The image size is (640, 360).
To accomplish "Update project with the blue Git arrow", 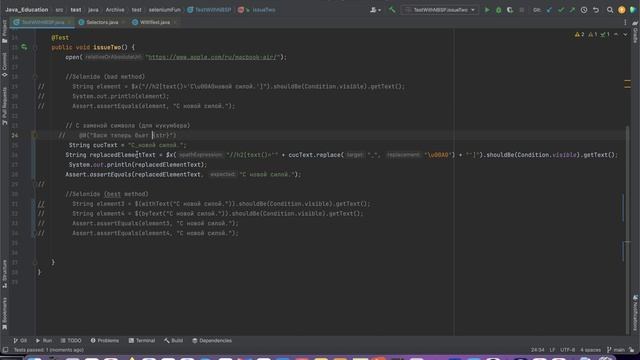I will [549, 10].
